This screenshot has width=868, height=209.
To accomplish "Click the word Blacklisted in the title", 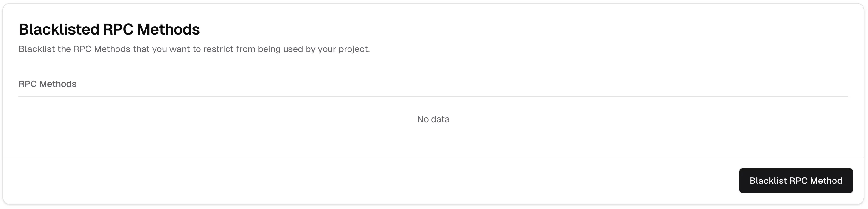I will point(59,29).
